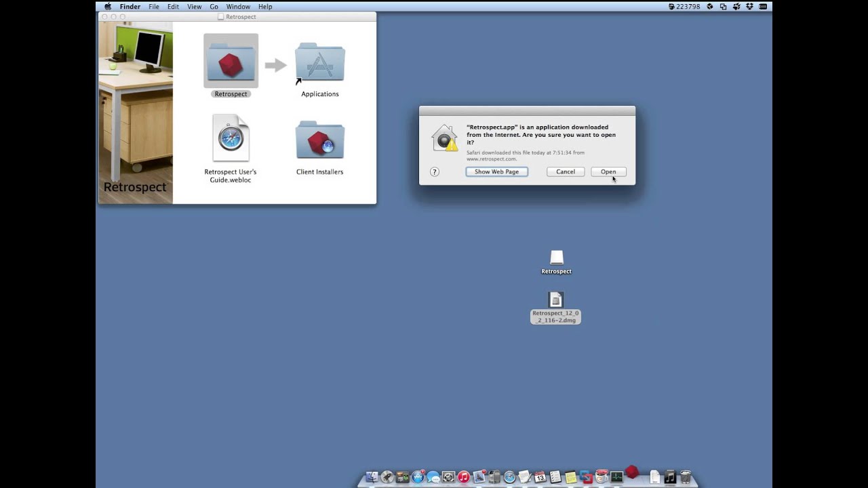Launch Safari from the Dock

(x=510, y=477)
